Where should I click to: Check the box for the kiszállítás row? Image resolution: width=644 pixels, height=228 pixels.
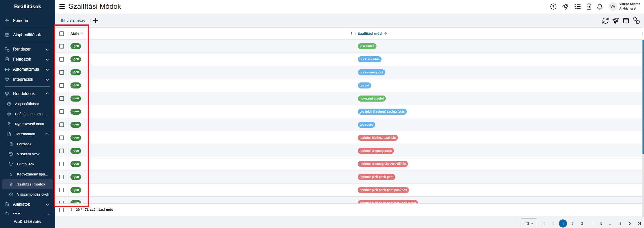click(62, 46)
